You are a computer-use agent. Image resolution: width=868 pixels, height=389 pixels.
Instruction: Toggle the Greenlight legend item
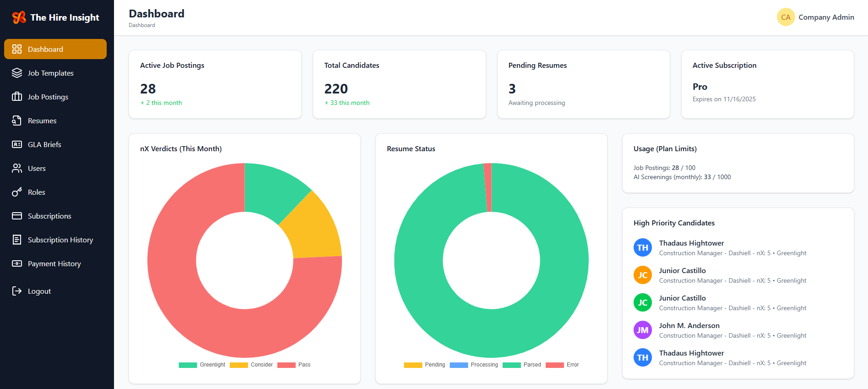point(202,365)
